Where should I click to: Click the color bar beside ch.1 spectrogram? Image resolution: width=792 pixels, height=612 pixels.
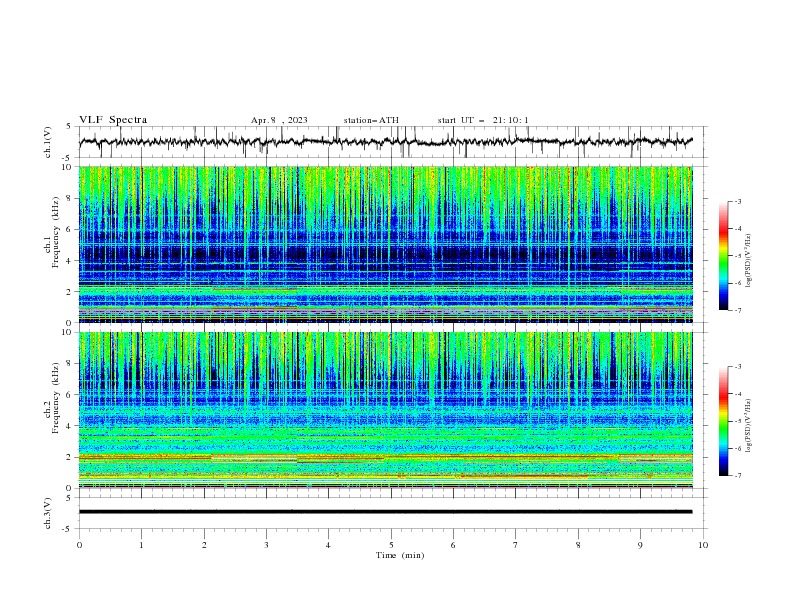[723, 256]
